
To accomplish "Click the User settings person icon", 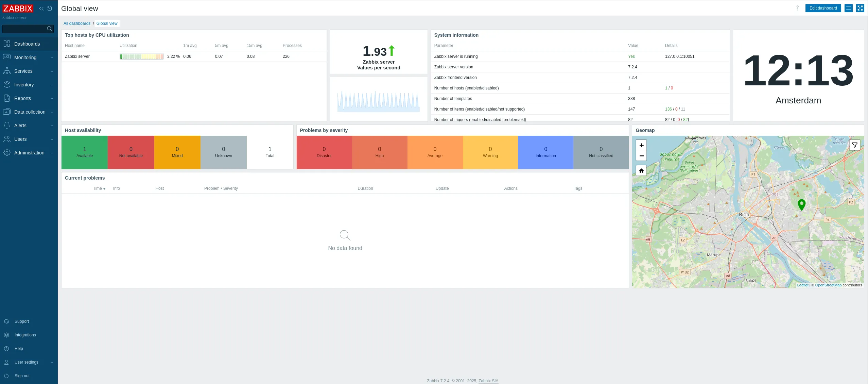I will pyautogui.click(x=6, y=362).
